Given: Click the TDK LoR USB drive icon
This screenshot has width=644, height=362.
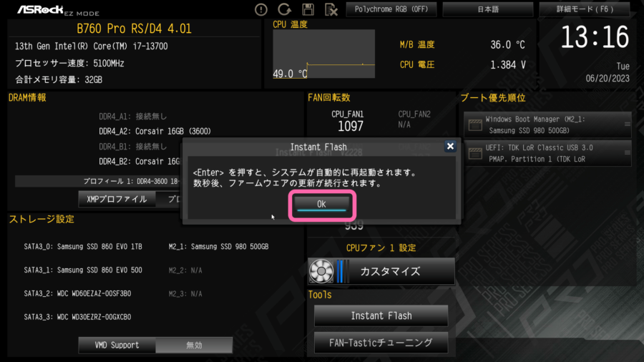Looking at the screenshot, I should coord(475,154).
